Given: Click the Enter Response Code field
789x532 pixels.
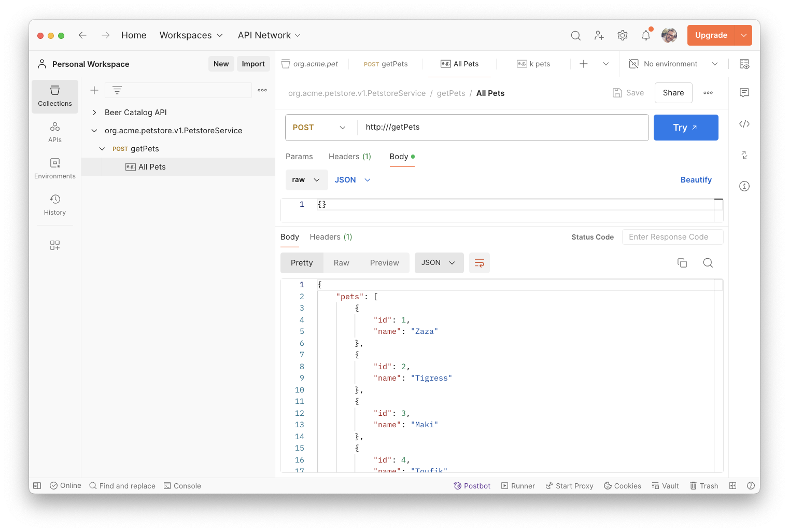Looking at the screenshot, I should 672,237.
